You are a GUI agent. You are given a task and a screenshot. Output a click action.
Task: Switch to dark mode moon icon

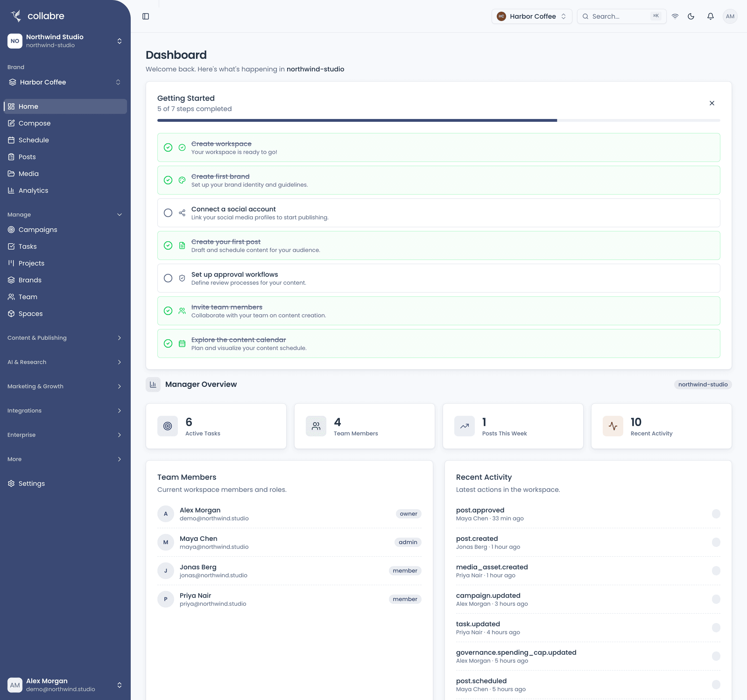(x=691, y=16)
